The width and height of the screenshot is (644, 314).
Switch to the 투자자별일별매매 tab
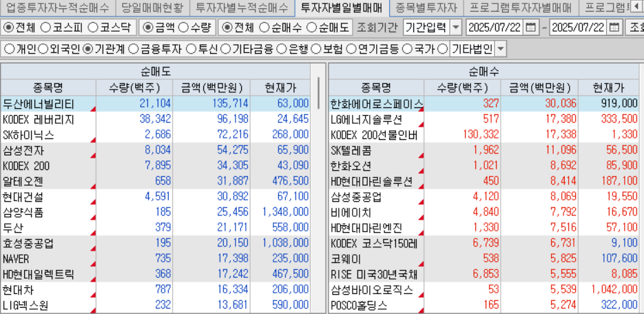tap(342, 8)
